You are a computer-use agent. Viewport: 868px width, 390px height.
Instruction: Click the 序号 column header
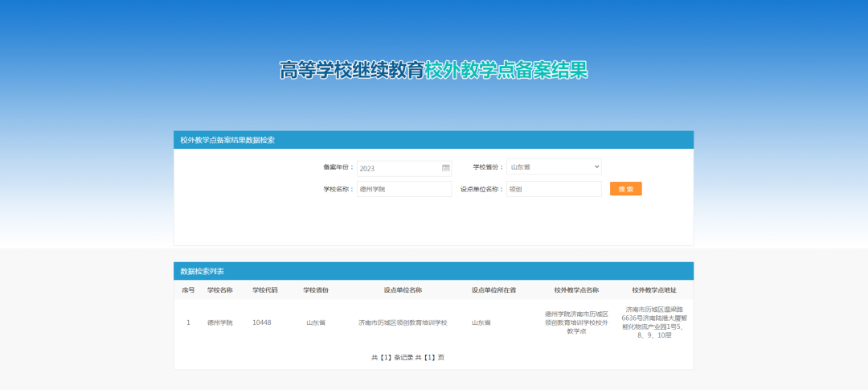(x=188, y=290)
